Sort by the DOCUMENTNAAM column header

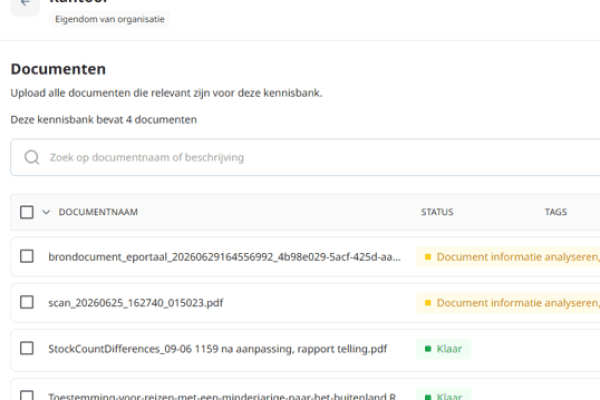coord(98,212)
